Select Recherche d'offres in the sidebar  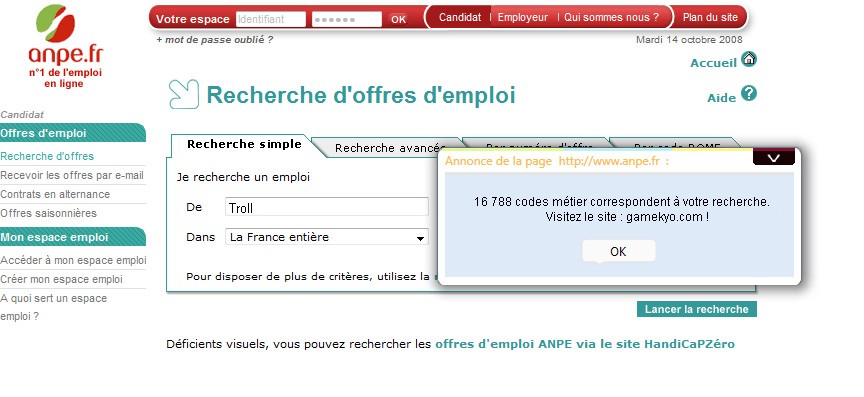point(47,156)
